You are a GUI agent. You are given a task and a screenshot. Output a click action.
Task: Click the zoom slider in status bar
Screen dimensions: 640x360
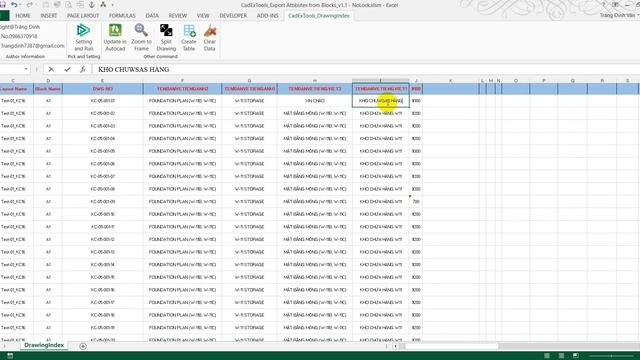click(612, 356)
